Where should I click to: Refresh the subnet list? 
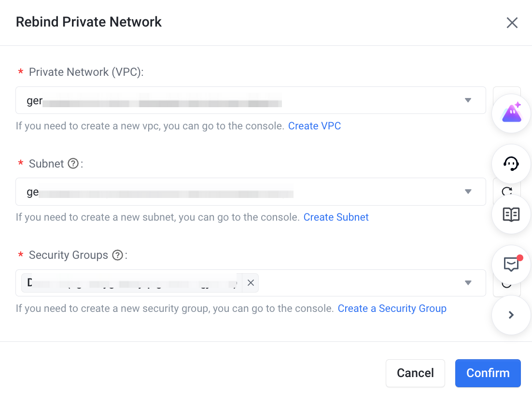(506, 190)
